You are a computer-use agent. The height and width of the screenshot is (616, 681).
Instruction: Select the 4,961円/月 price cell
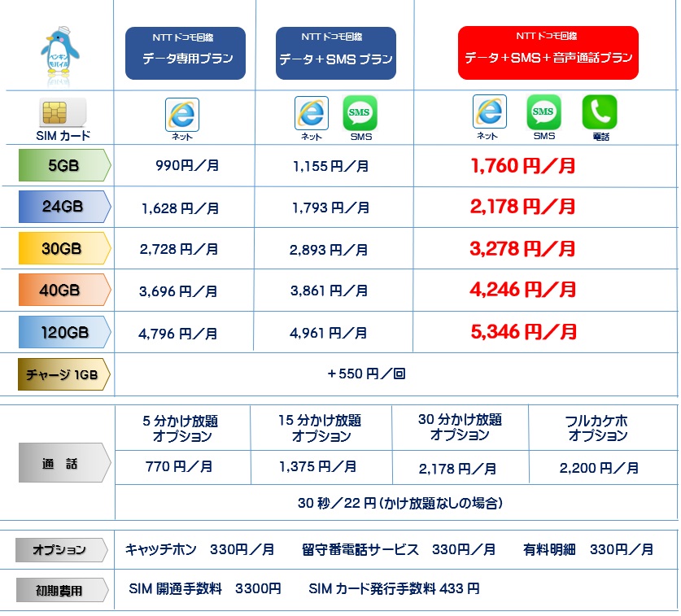pyautogui.click(x=329, y=333)
